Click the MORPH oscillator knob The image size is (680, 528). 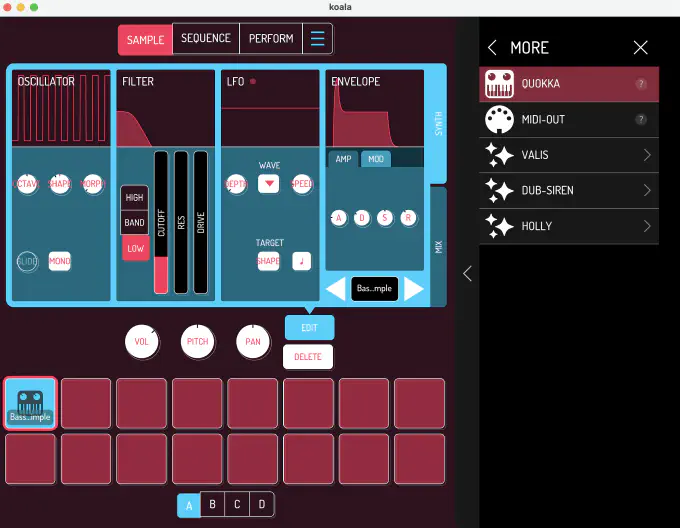93,184
